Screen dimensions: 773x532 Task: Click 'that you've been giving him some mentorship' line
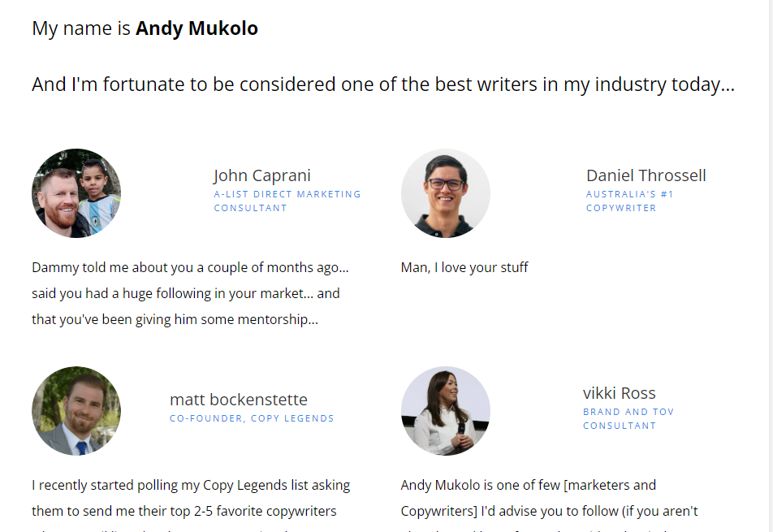tap(175, 319)
